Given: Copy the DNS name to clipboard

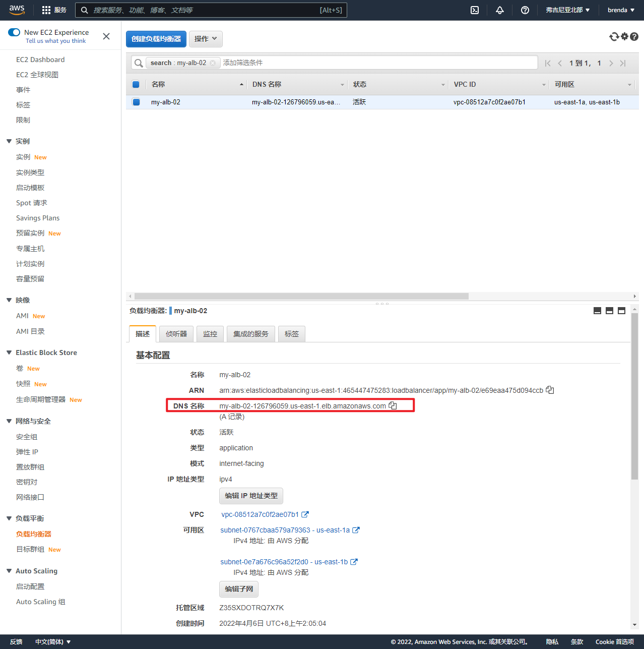Looking at the screenshot, I should click(x=393, y=405).
